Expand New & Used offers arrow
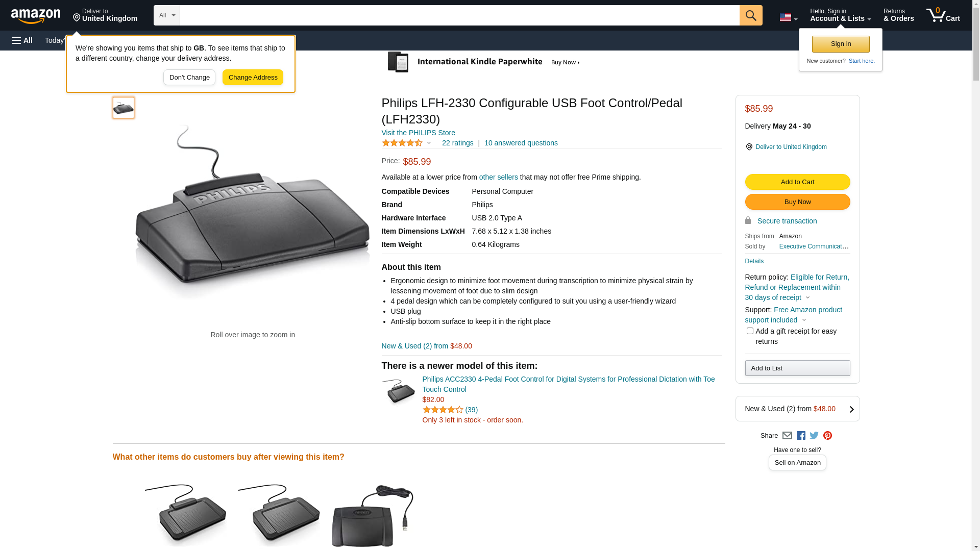The height and width of the screenshot is (551, 980). [x=851, y=409]
